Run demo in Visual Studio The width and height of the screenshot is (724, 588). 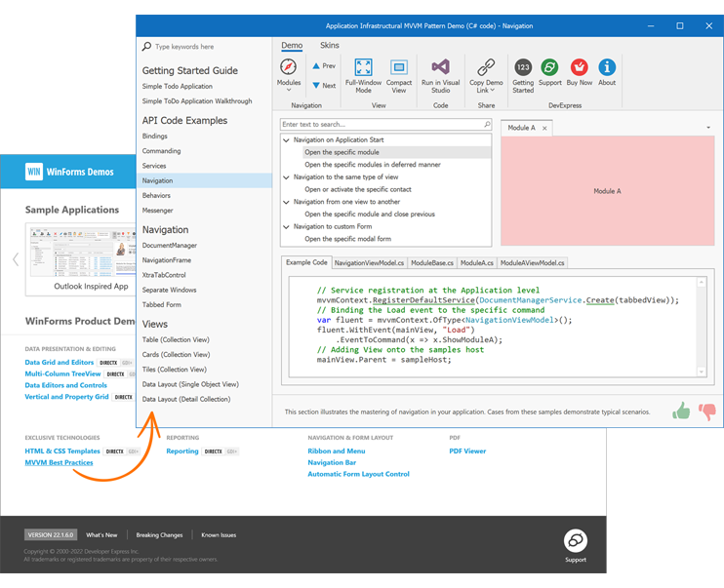(440, 67)
